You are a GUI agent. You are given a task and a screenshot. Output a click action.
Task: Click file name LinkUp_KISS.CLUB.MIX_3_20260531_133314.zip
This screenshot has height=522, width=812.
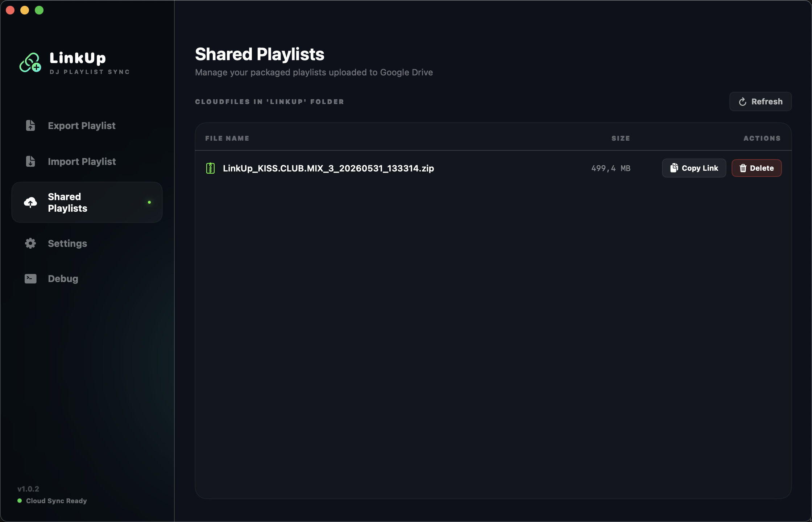tap(328, 168)
